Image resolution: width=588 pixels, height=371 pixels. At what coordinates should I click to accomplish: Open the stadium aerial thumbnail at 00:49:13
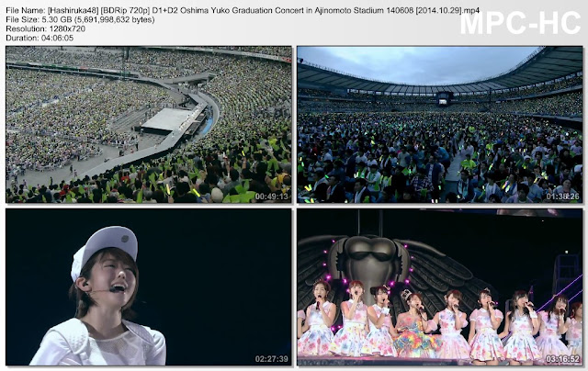[149, 124]
